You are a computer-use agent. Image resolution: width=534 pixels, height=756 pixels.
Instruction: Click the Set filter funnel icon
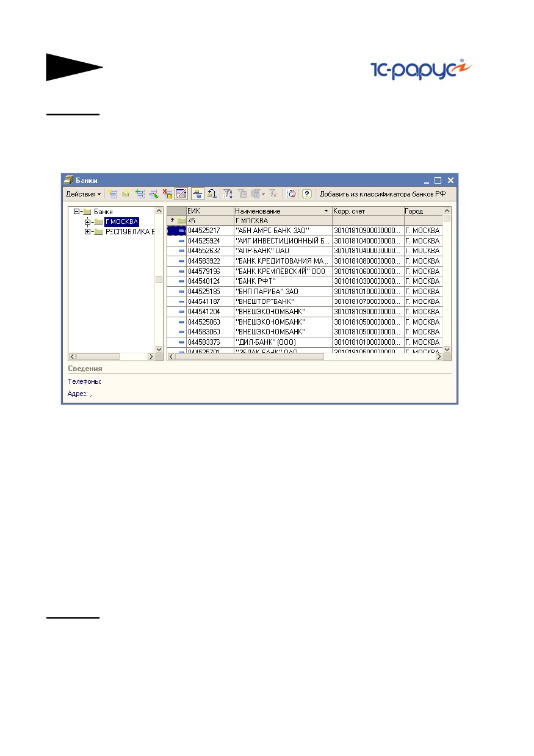[x=228, y=194]
